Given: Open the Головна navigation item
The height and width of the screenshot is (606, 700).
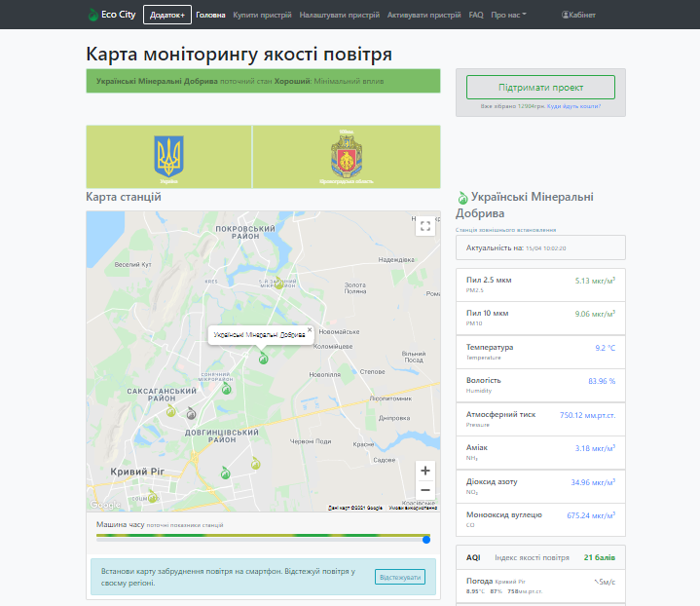Looking at the screenshot, I should tap(210, 15).
